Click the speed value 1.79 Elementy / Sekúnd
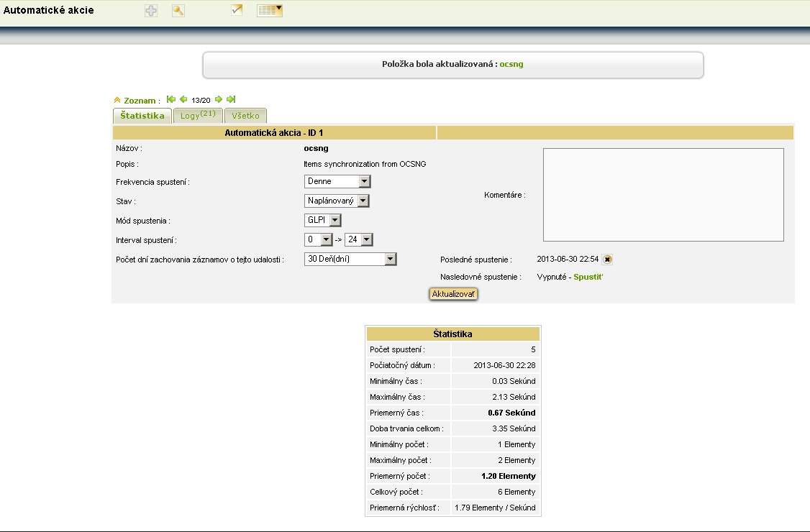 (x=495, y=508)
